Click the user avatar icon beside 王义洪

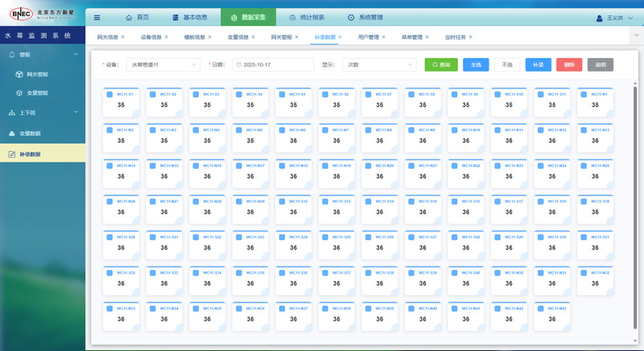tap(599, 18)
